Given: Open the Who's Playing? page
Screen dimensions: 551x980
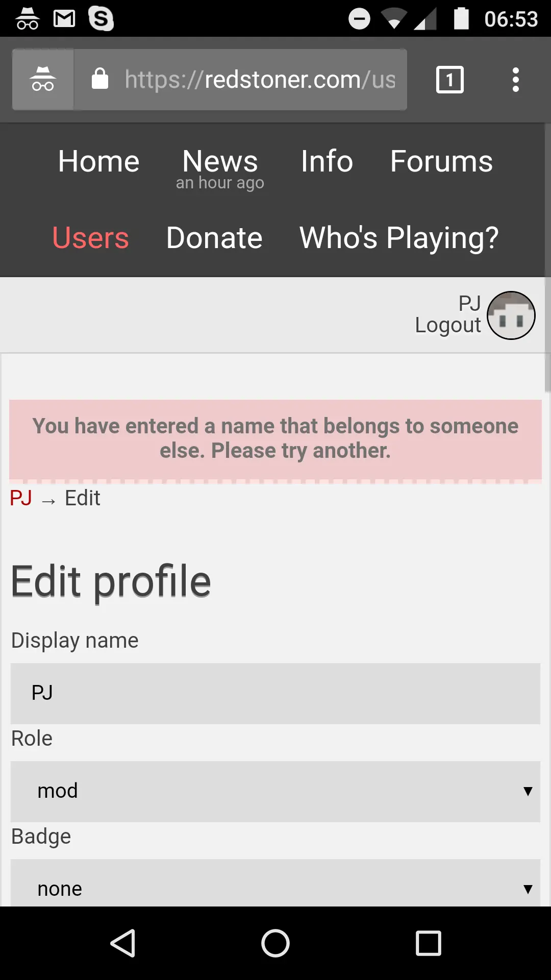Looking at the screenshot, I should pos(399,238).
